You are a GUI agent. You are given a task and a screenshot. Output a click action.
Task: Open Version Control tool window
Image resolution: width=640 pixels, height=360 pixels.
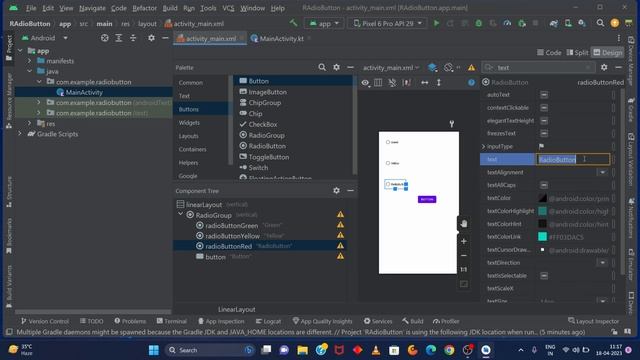(45, 321)
